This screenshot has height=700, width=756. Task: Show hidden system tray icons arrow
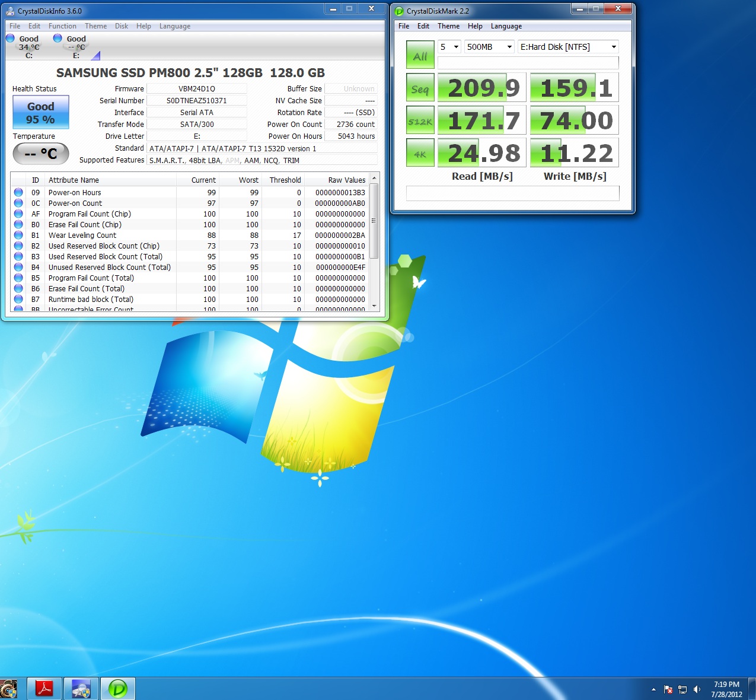(x=653, y=689)
